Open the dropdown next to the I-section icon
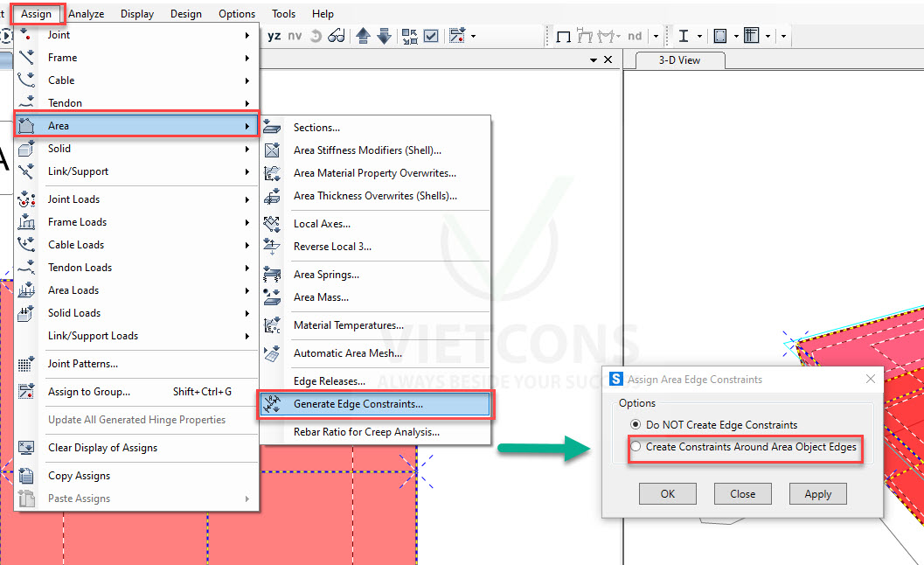The height and width of the screenshot is (565, 924). [x=700, y=36]
